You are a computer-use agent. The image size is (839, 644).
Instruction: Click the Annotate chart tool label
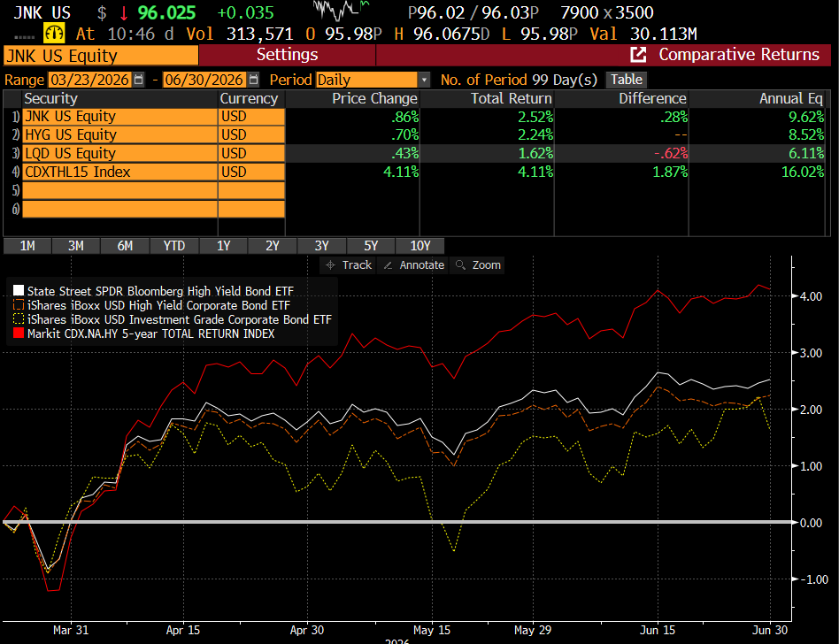coord(421,265)
